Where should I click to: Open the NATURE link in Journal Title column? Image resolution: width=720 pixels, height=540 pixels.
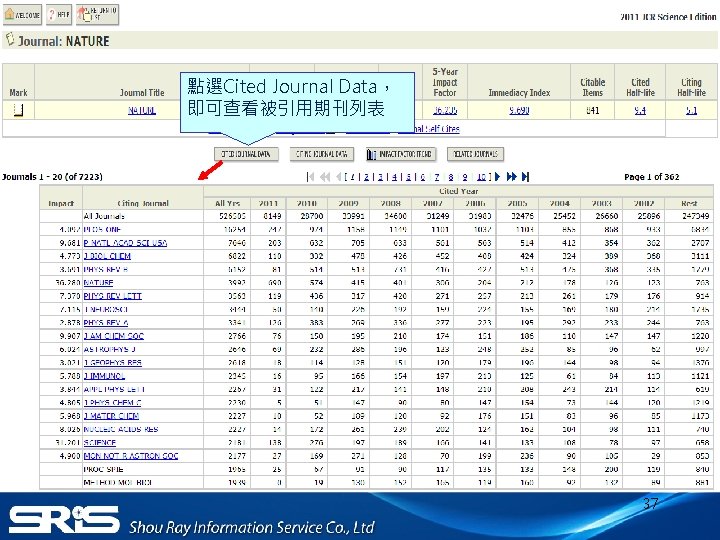click(142, 110)
